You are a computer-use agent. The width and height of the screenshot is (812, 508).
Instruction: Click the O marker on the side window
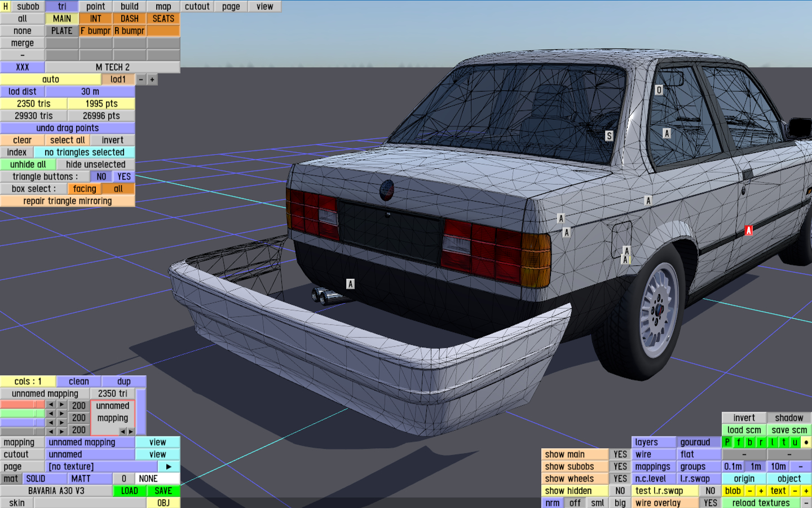point(659,90)
